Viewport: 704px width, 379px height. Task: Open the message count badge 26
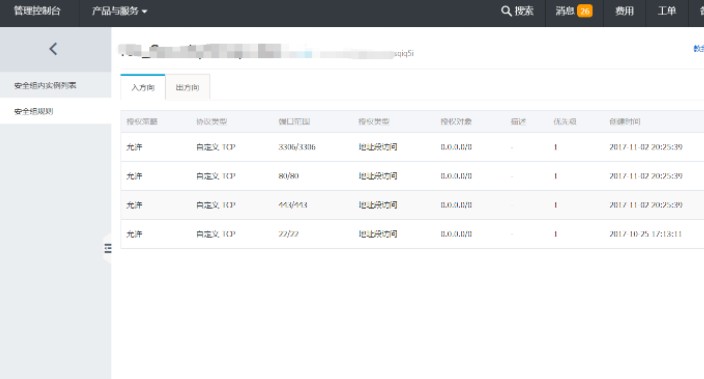(x=585, y=11)
